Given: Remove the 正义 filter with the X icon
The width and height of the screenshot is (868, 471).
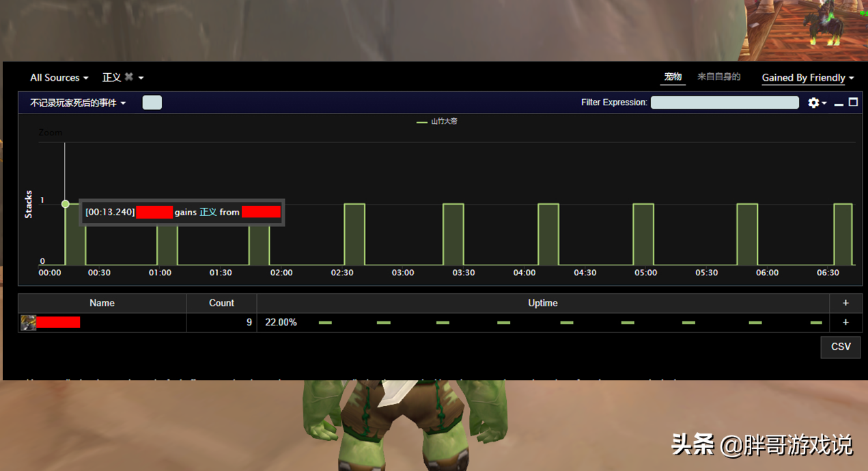Looking at the screenshot, I should click(x=128, y=77).
